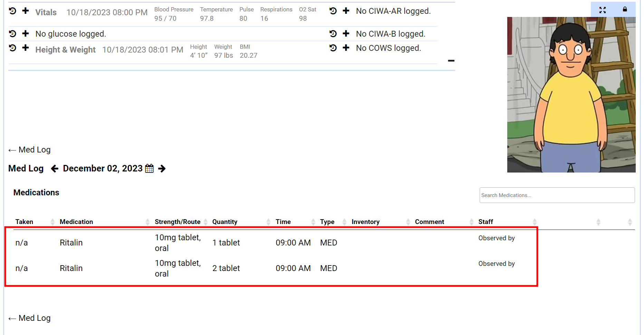Open CIWA-B history icon
This screenshot has height=335, width=644.
tap(333, 34)
